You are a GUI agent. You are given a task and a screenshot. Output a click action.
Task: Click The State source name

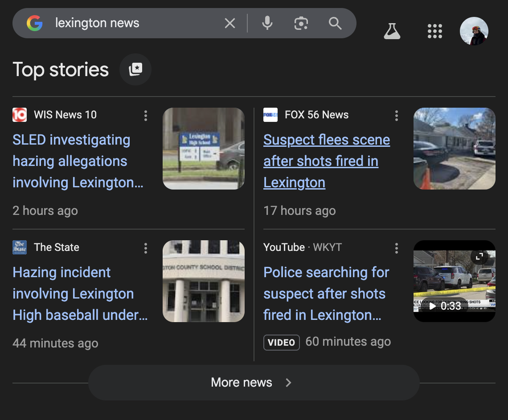(x=57, y=247)
